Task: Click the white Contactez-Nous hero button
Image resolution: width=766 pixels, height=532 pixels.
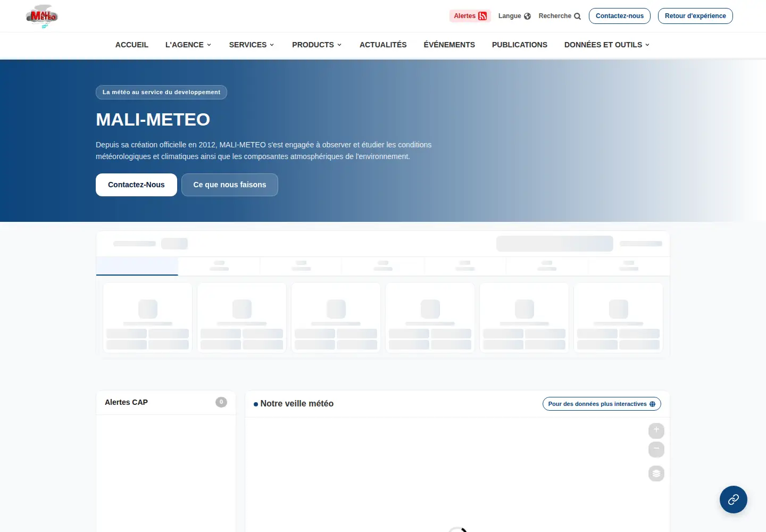Action: click(136, 185)
